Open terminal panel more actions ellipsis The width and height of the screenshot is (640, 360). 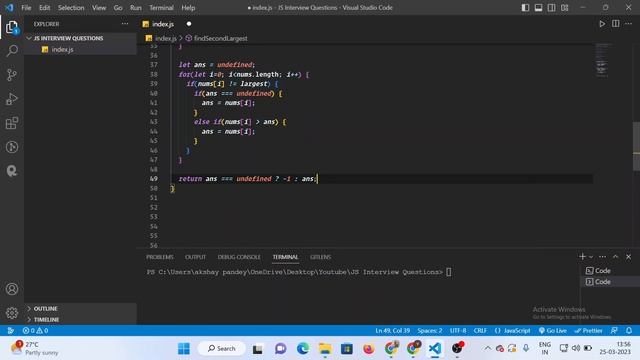point(602,257)
